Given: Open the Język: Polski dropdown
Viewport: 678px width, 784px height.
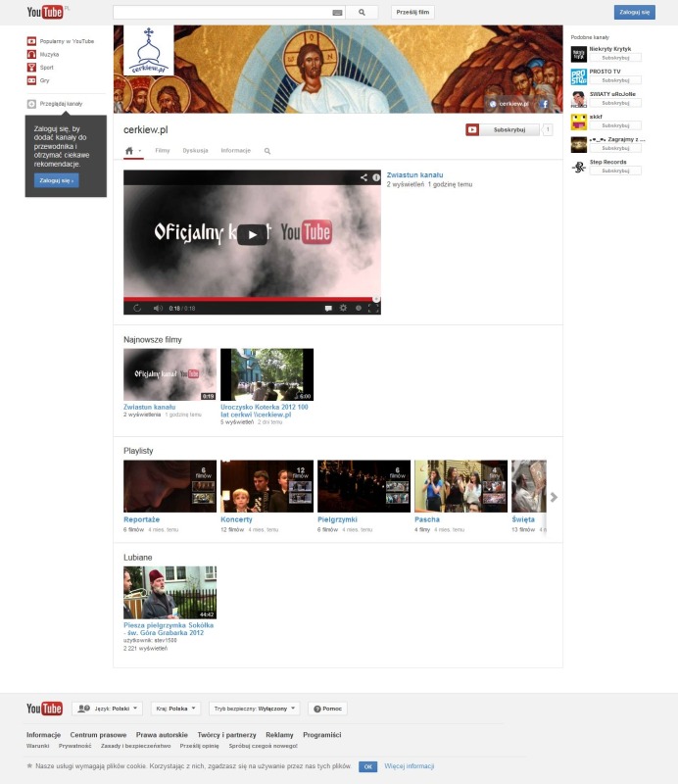Looking at the screenshot, I should [x=108, y=709].
